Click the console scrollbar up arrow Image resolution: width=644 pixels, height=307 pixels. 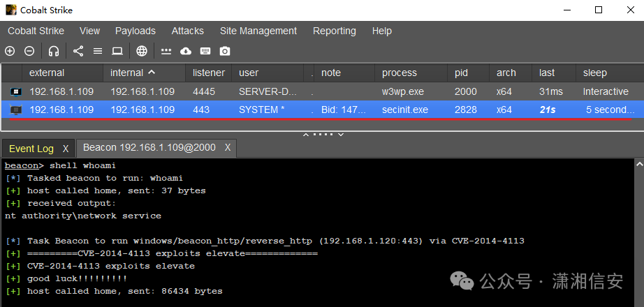pos(639,164)
